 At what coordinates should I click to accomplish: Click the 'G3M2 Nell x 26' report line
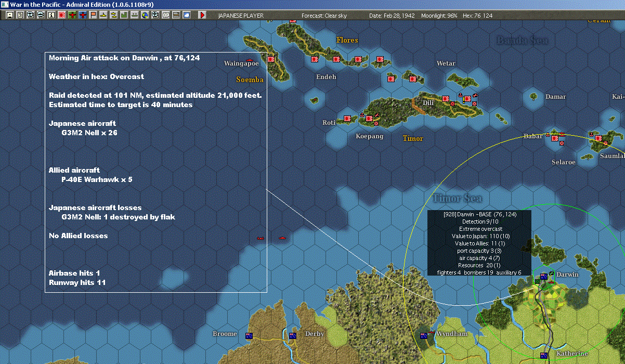[x=89, y=133]
